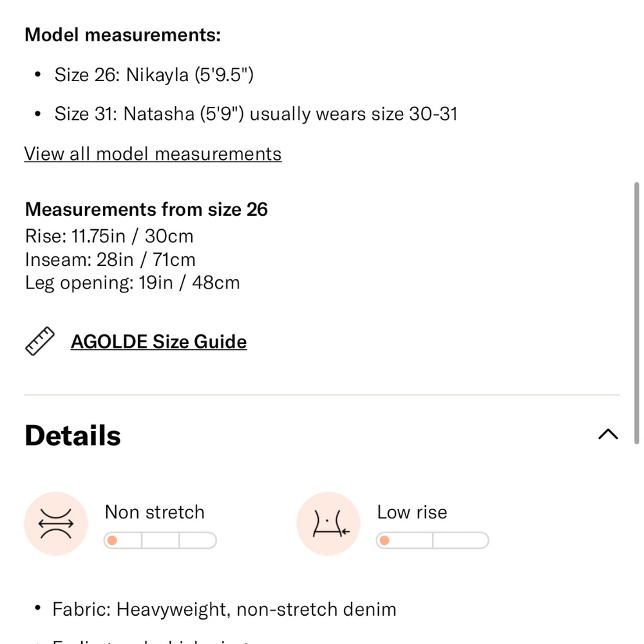
Task: Click Measurements from size 26 heading
Action: click(x=146, y=209)
